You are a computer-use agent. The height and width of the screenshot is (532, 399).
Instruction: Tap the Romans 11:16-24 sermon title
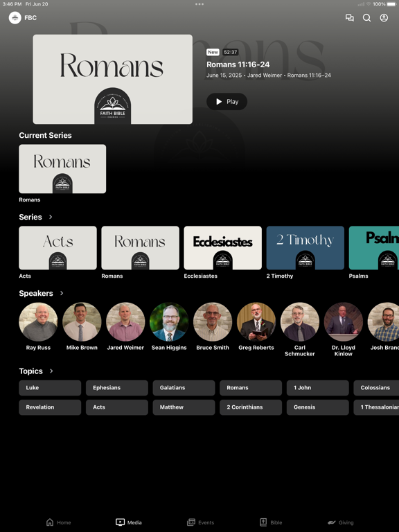[238, 64]
